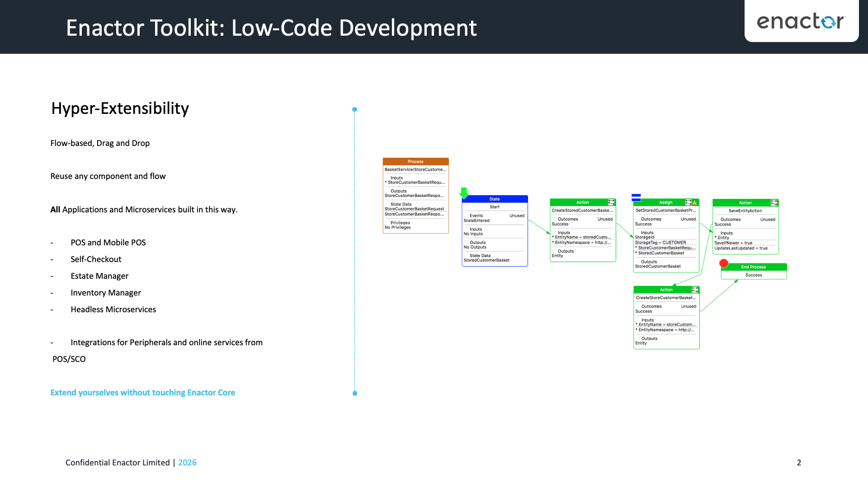This screenshot has height=488, width=868.
Task: Click the flow icon on the CreateStoredCustomerBasket Action header
Action: coord(611,202)
